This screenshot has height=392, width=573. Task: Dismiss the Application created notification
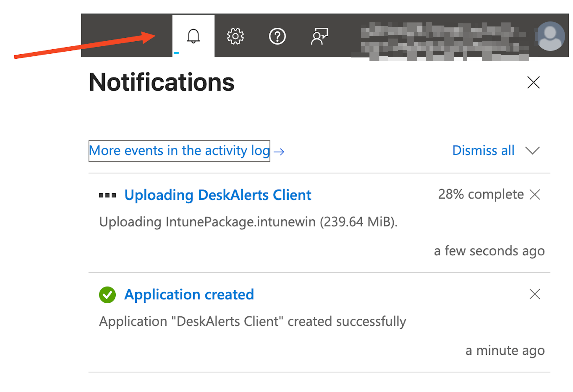click(x=535, y=294)
